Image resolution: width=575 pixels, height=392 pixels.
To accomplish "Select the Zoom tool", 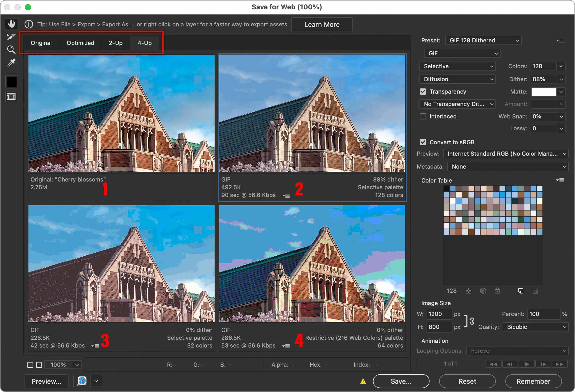I will (x=11, y=50).
